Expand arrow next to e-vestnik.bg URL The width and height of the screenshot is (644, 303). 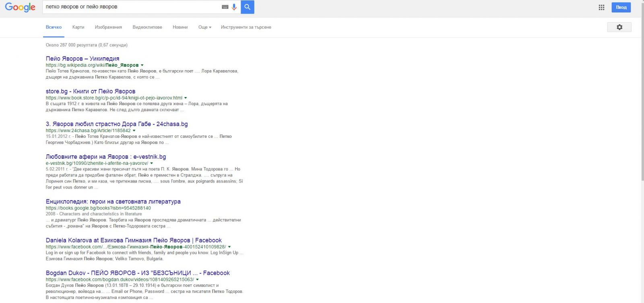(151, 163)
